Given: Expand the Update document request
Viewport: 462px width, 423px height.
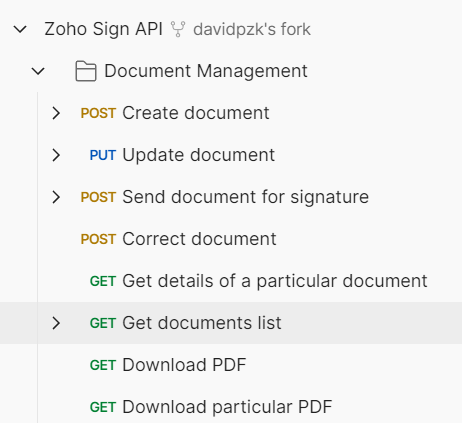Looking at the screenshot, I should [56, 155].
